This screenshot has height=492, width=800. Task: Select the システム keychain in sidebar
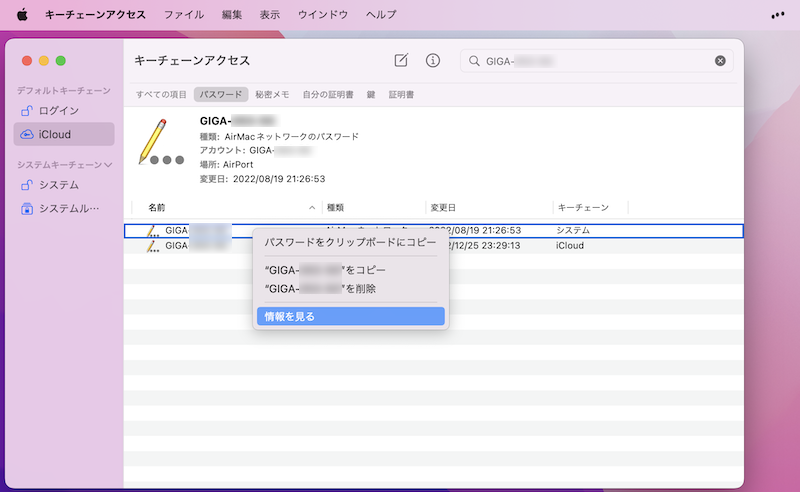(59, 185)
